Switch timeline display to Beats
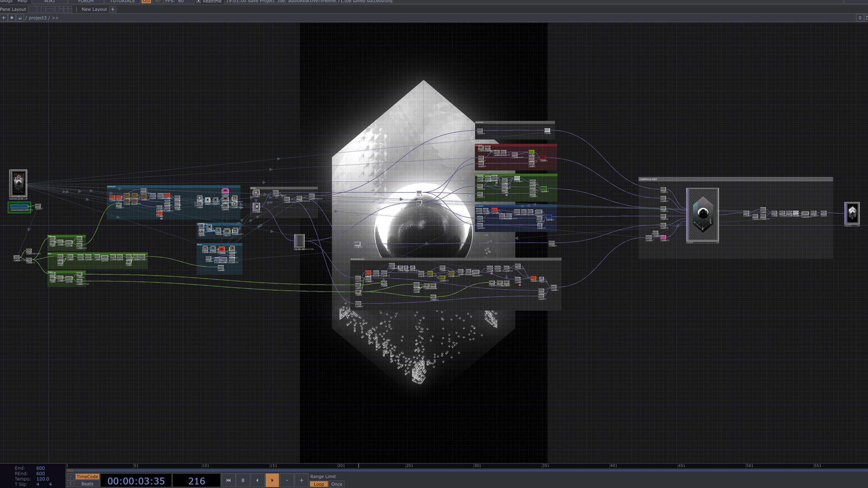 [87, 484]
